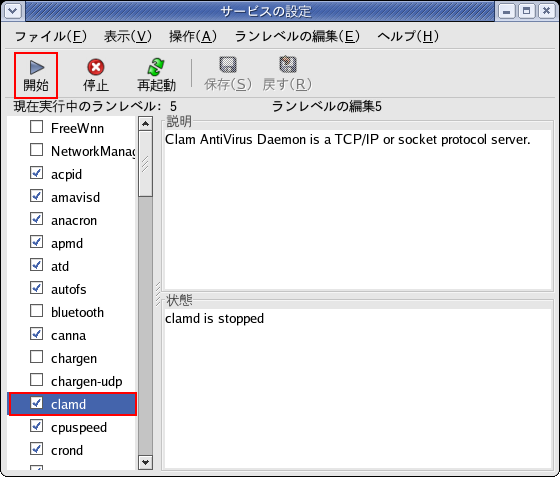The width and height of the screenshot is (560, 477).
Task: Select the crond service row
Action: tap(71, 450)
